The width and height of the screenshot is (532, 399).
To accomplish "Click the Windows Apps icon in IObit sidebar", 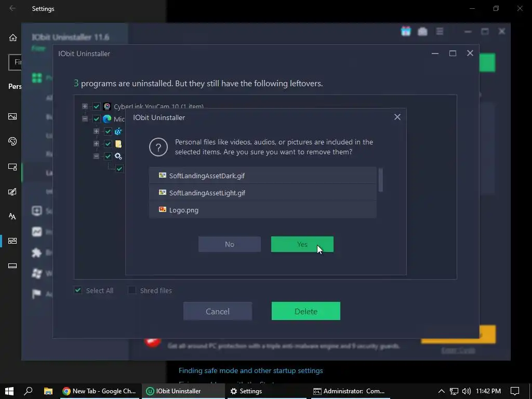I will pyautogui.click(x=37, y=273).
